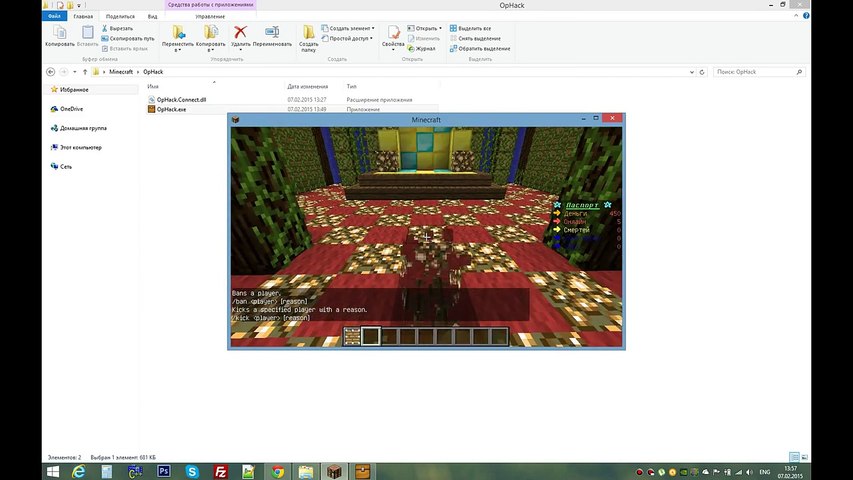The width and height of the screenshot is (853, 480).
Task: Refresh the OpHack folder view
Action: (x=702, y=72)
